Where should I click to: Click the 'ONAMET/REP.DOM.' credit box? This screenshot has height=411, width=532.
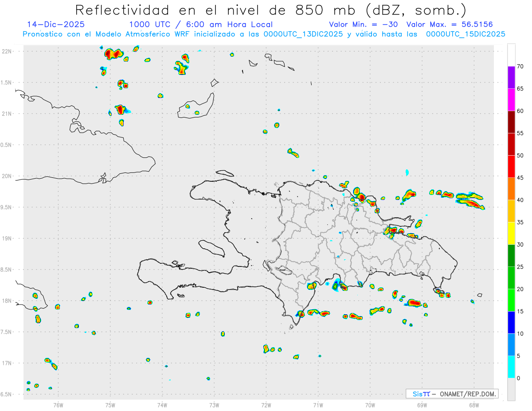452,394
